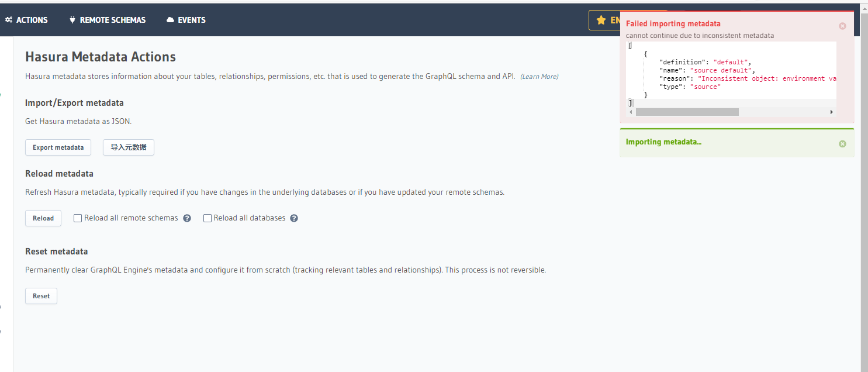
Task: Click help icon beside remote schemas checkbox
Action: [x=187, y=218]
